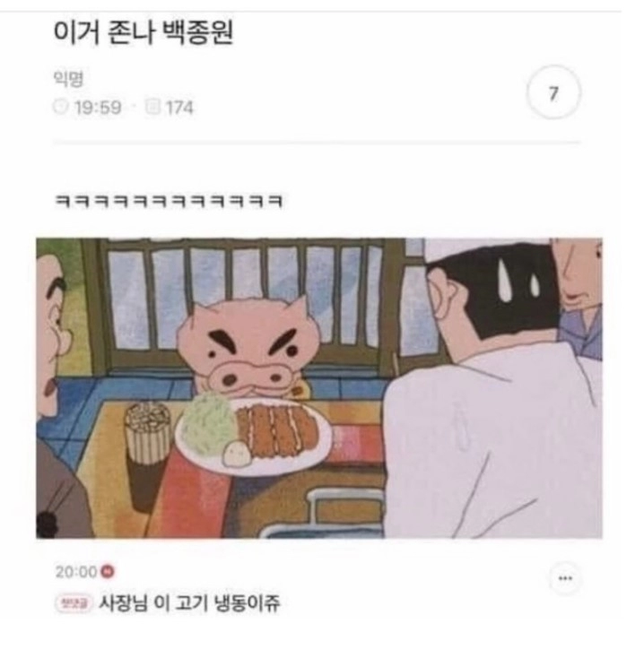Screen dimensions: 644x650
Task: Open the cartoon image in the post
Action: [x=319, y=387]
